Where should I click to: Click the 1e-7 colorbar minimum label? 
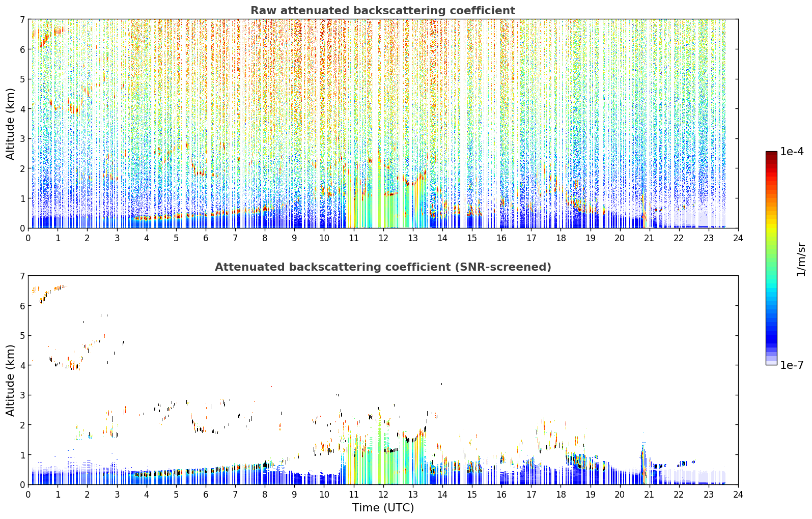(x=792, y=365)
